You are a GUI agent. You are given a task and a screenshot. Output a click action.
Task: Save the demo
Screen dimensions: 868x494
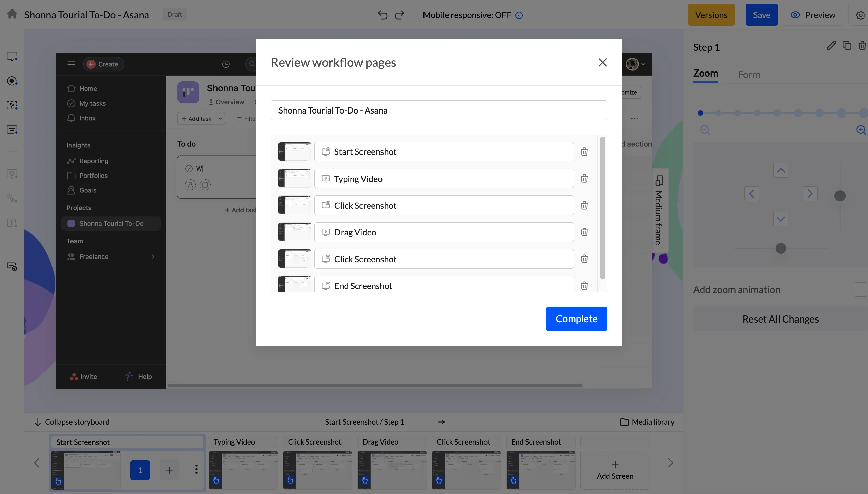(x=761, y=15)
